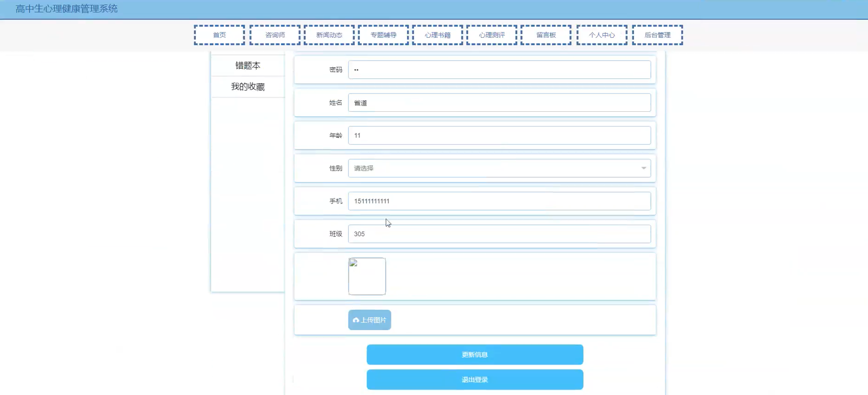868x395 pixels.
Task: Focus the 年龄 field showing 11
Action: [x=499, y=136]
